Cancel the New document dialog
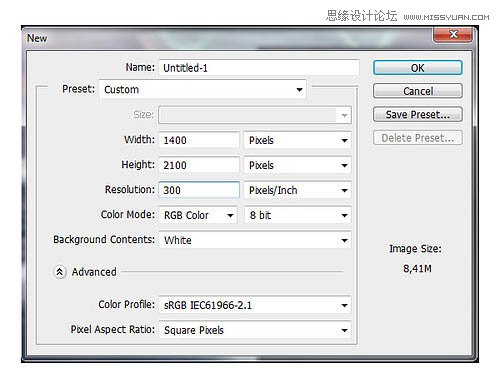Viewport: 500px width, 388px height. [418, 91]
